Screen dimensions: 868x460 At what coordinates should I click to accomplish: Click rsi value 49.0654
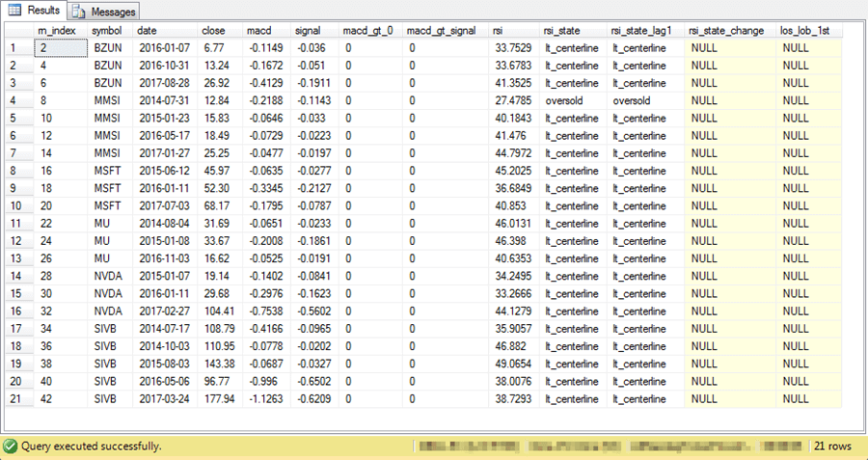[512, 364]
